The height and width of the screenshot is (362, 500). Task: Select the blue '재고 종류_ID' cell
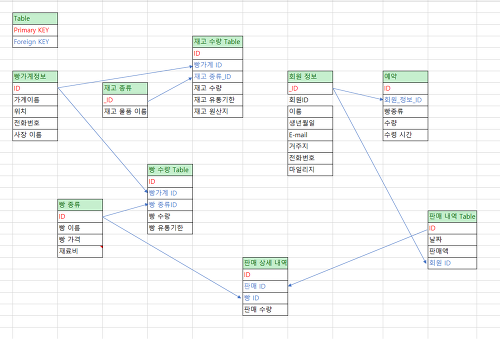(x=217, y=77)
